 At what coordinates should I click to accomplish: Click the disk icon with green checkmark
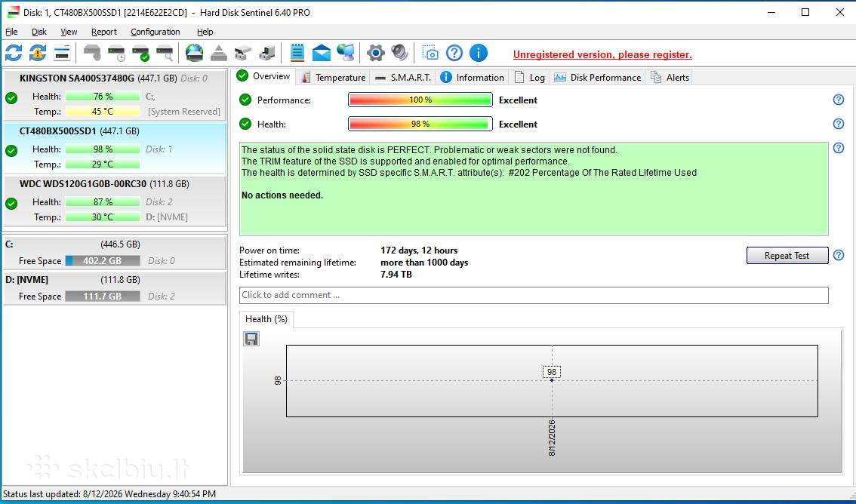[141, 53]
